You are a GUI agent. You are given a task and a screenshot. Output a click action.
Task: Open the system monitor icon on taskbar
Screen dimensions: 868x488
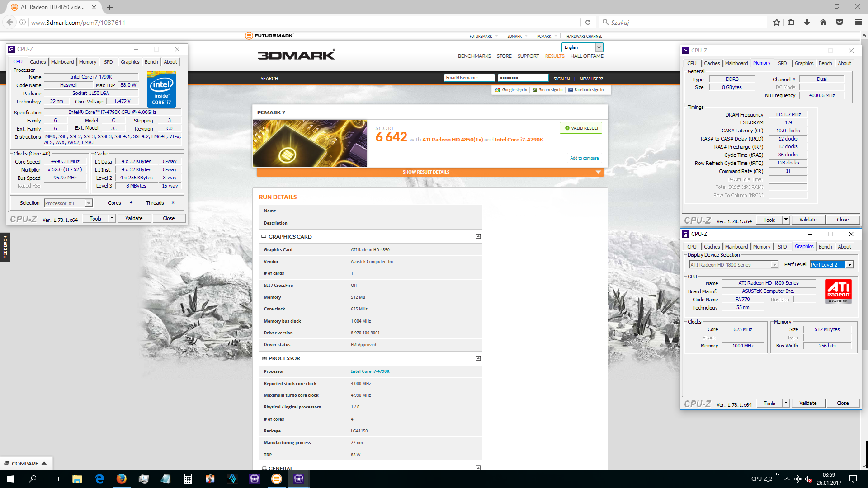pyautogui.click(x=144, y=479)
